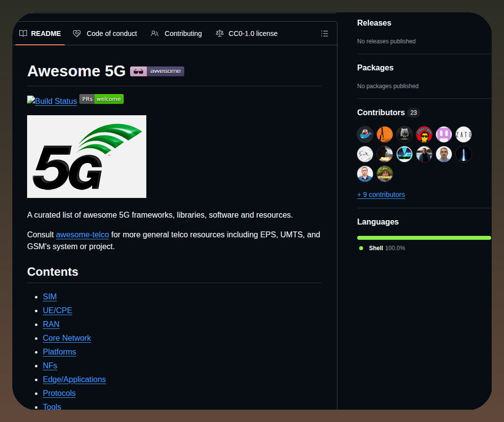Screen dimensions: 504x422
Task: Click the awesome sunglasses badge
Action: pos(157,71)
